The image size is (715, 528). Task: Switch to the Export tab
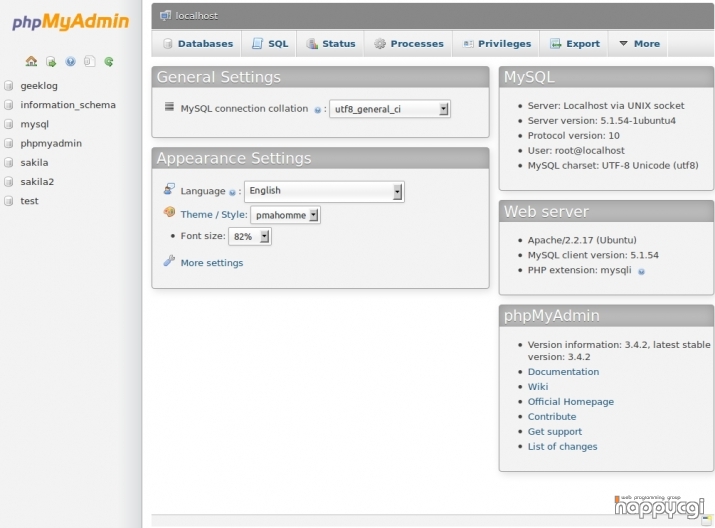pos(574,44)
